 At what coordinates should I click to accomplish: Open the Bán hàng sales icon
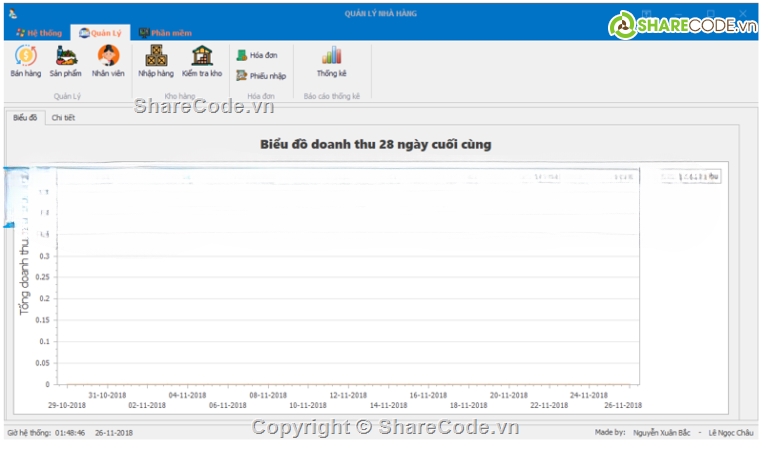click(x=25, y=61)
